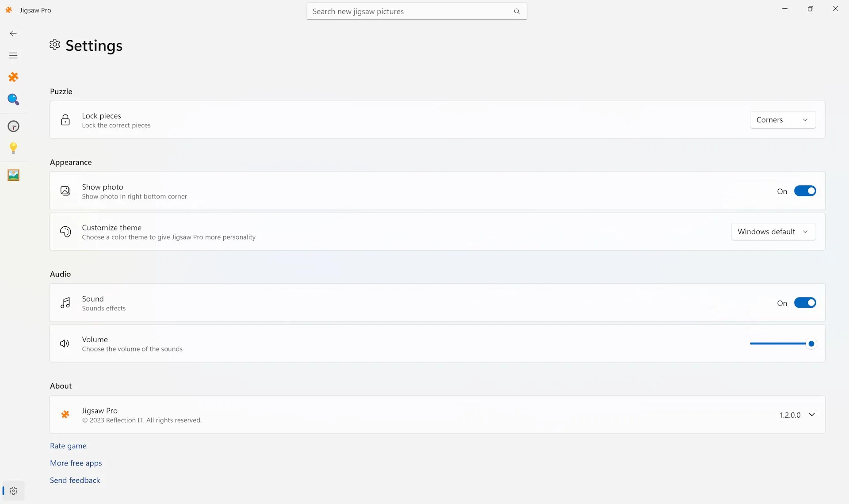Turn off the Show photo toggle

coord(805,191)
